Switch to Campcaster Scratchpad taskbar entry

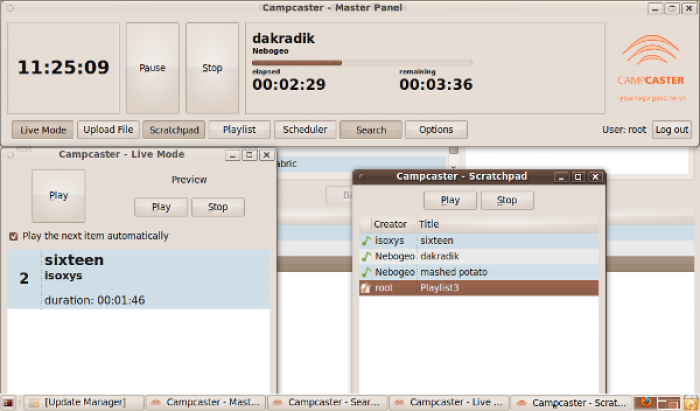(571, 403)
